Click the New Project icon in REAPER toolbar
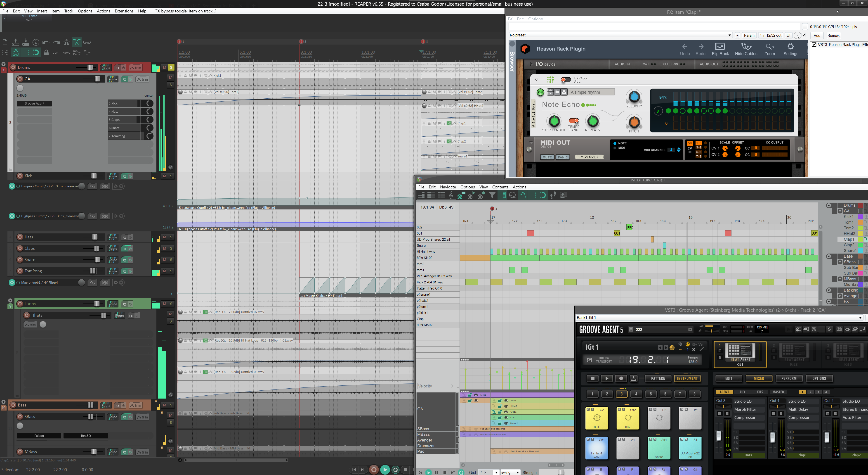The image size is (868, 475). (5, 42)
